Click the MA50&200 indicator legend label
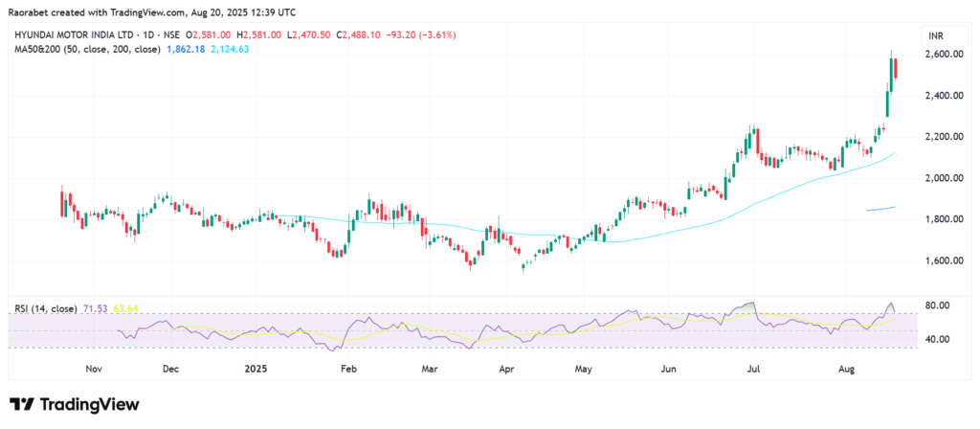 point(87,48)
